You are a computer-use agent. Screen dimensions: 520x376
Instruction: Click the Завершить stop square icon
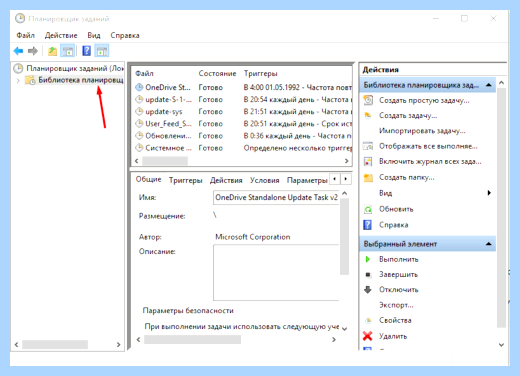click(368, 275)
